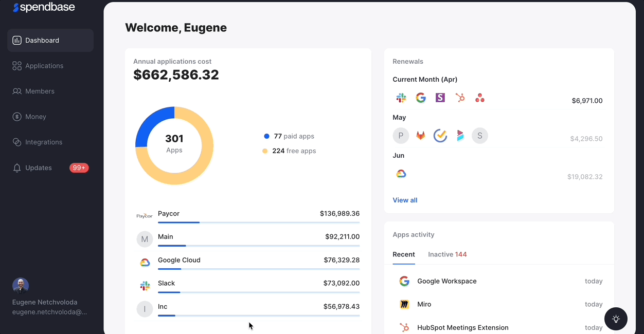
Task: Click the Google Cloud row name
Action: point(179,260)
